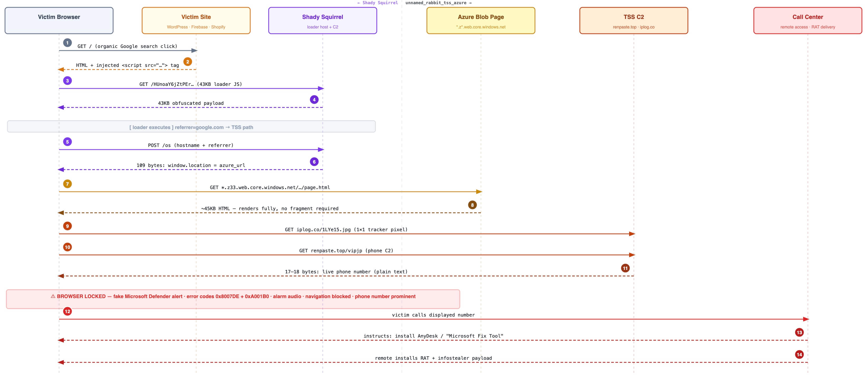Click 'POST /os (hostname + referrer)' message
The image size is (868, 375).
coord(191,145)
